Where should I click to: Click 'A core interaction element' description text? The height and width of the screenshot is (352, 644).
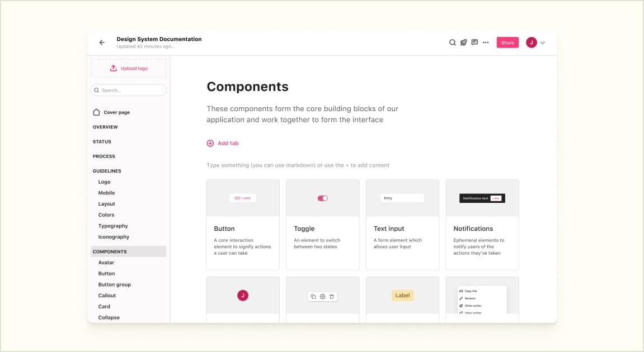242,246
